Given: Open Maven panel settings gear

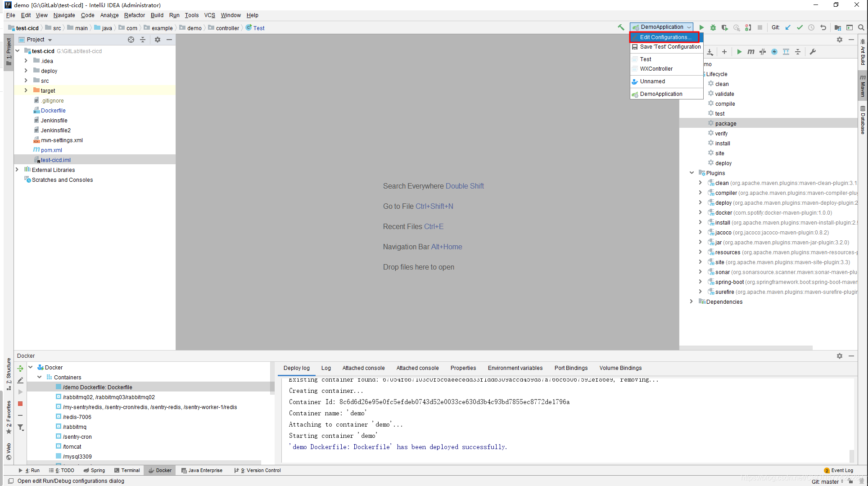Looking at the screenshot, I should coord(840,40).
